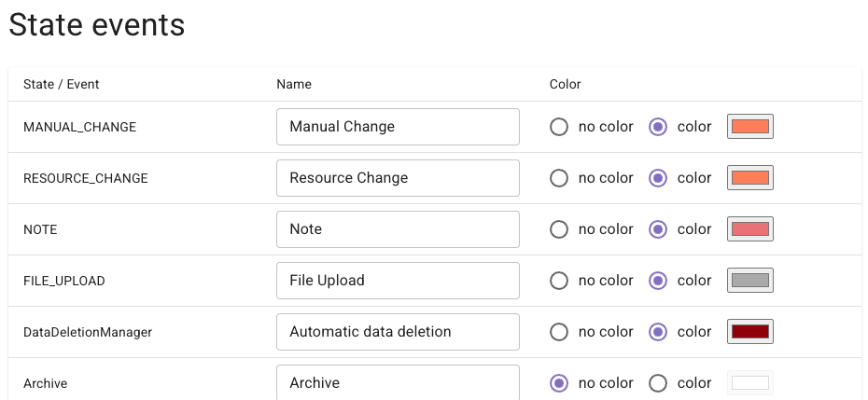Select 'no color' for DataDeletionManager
868x400 pixels.
[558, 332]
